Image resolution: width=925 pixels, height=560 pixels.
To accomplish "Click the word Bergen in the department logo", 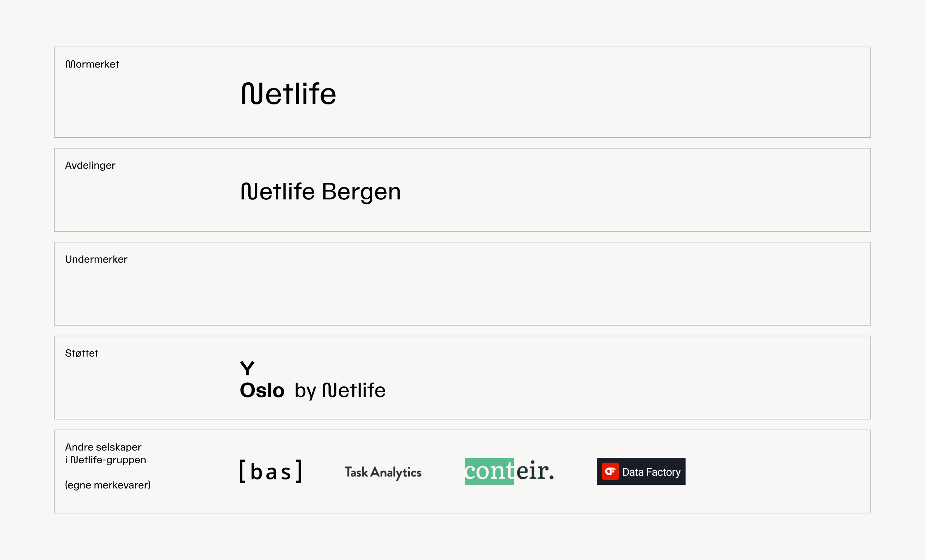I will [362, 192].
